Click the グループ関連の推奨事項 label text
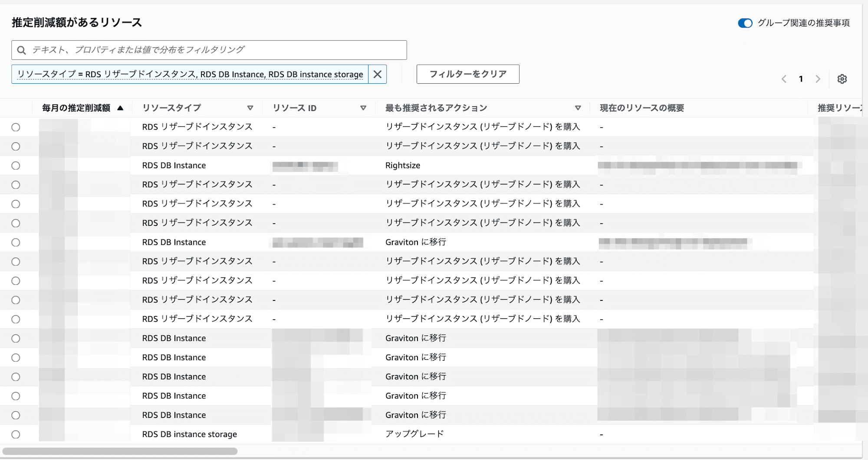Screen dimensions: 868x460 pyautogui.click(x=804, y=23)
